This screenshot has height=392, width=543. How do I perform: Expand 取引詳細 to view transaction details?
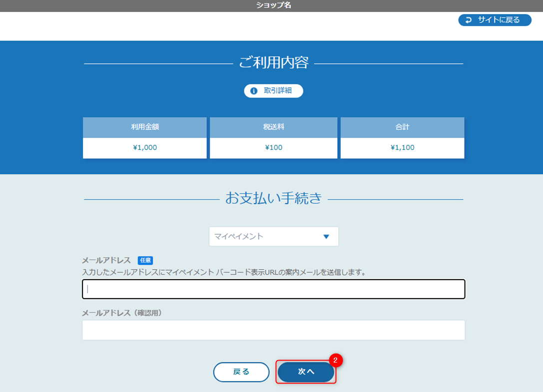(x=273, y=91)
